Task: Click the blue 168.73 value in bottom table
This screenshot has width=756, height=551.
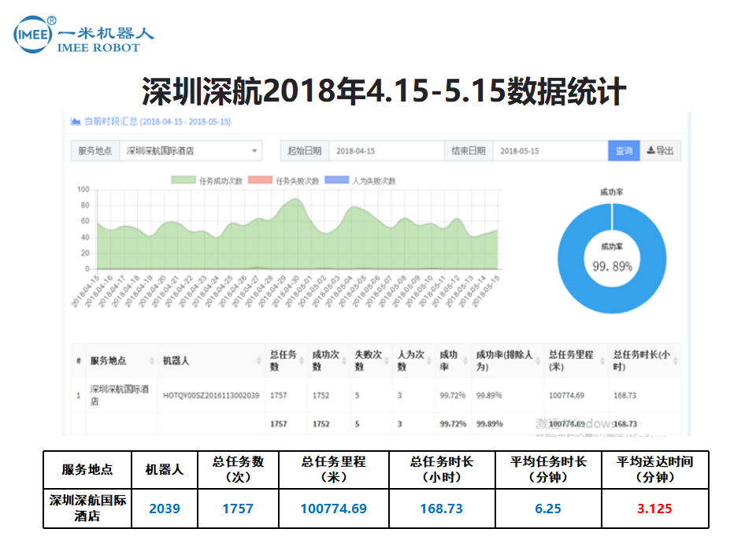Action: pos(441,508)
